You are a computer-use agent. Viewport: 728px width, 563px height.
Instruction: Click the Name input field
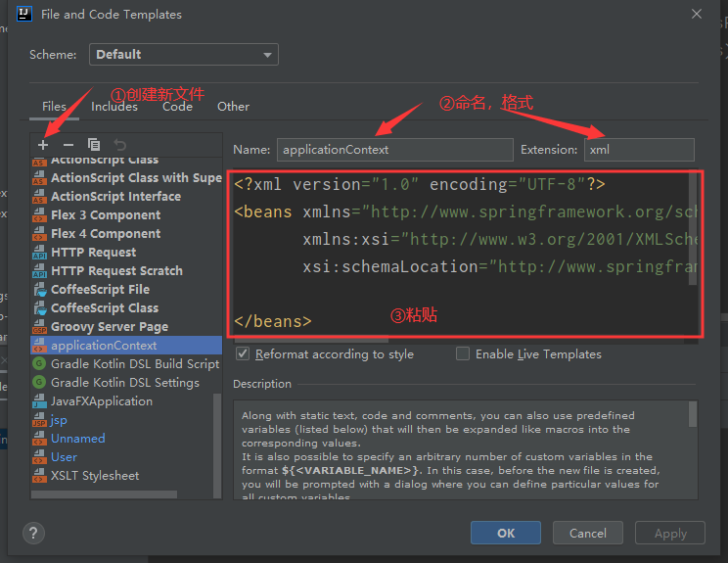(395, 150)
